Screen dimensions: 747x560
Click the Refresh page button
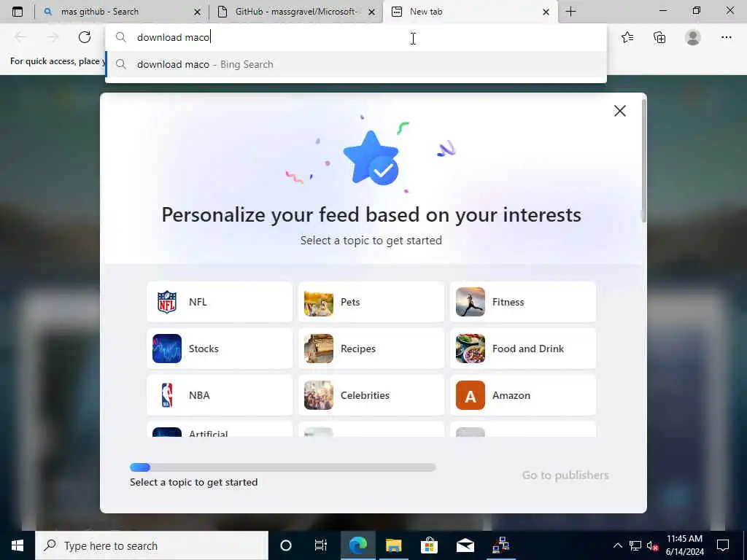click(85, 37)
